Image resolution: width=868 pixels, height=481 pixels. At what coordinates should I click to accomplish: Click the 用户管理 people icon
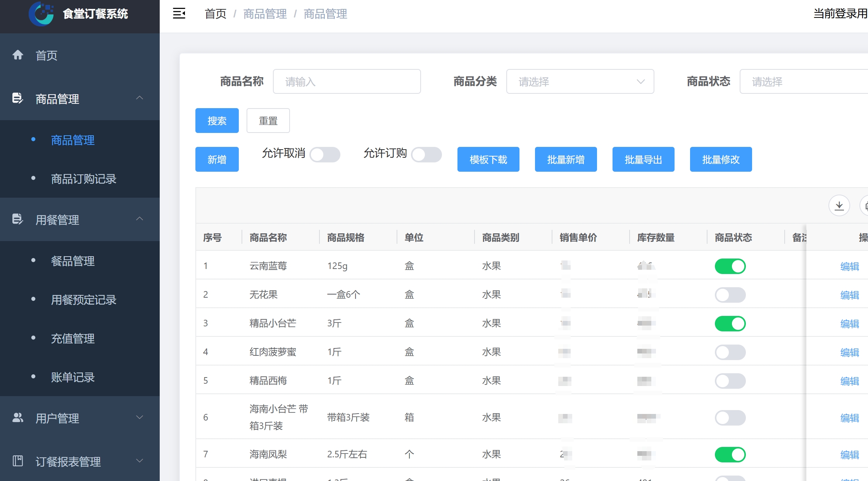18,418
